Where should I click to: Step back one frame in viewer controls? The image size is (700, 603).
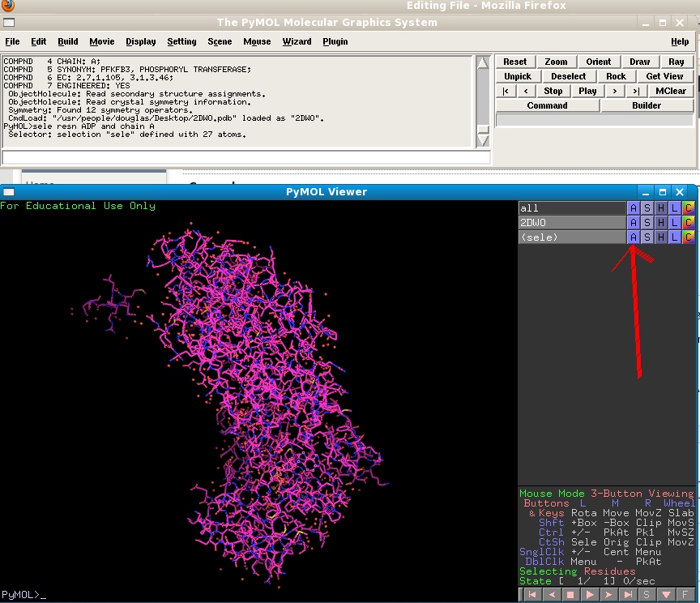pyautogui.click(x=552, y=595)
